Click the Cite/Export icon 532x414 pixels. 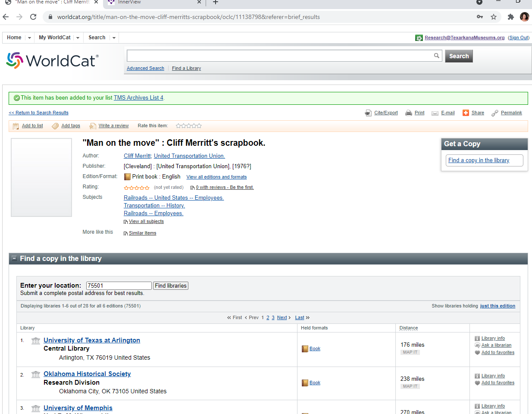368,113
